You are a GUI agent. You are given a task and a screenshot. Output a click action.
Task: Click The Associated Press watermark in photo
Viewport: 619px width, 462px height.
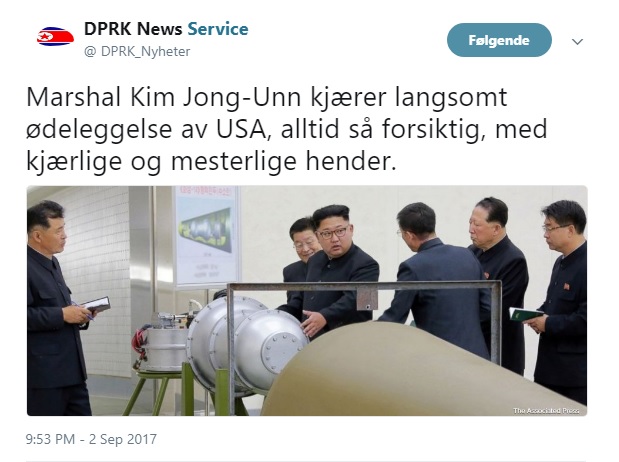point(546,411)
